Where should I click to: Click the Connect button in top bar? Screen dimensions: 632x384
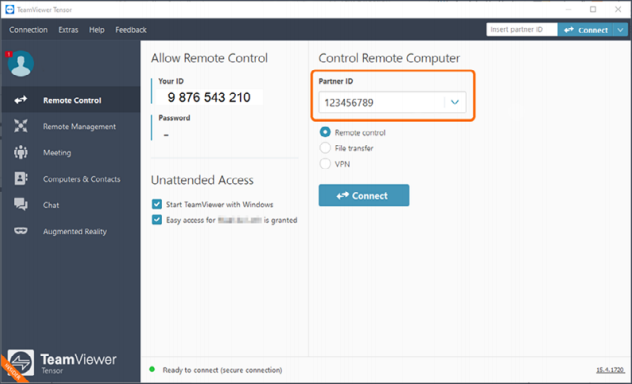point(586,29)
